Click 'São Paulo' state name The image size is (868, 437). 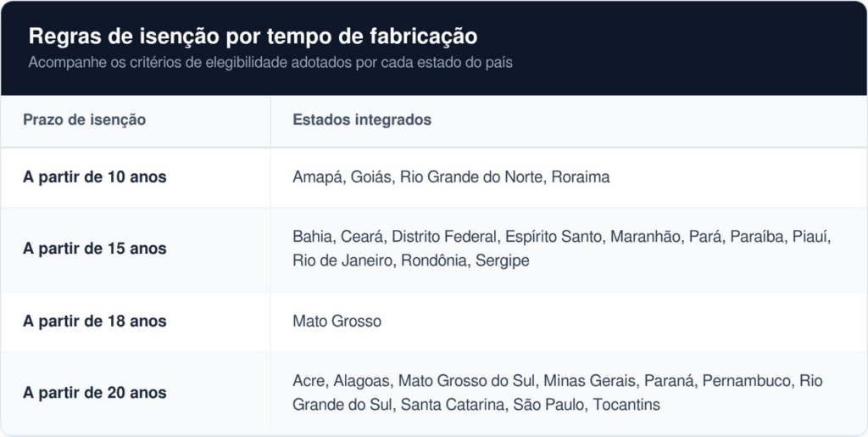point(548,404)
